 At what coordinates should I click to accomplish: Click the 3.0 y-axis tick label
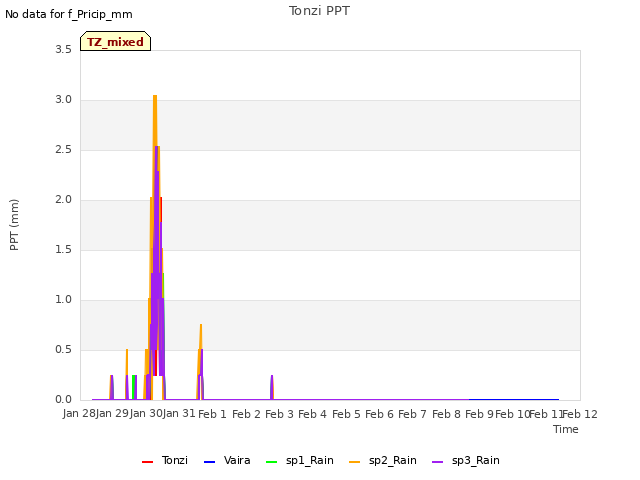[63, 100]
